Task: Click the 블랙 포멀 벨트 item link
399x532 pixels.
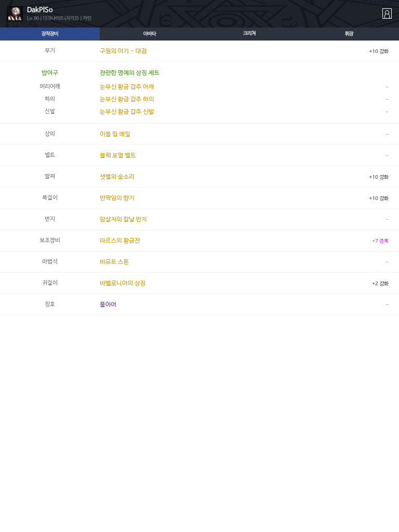Action: (x=117, y=155)
